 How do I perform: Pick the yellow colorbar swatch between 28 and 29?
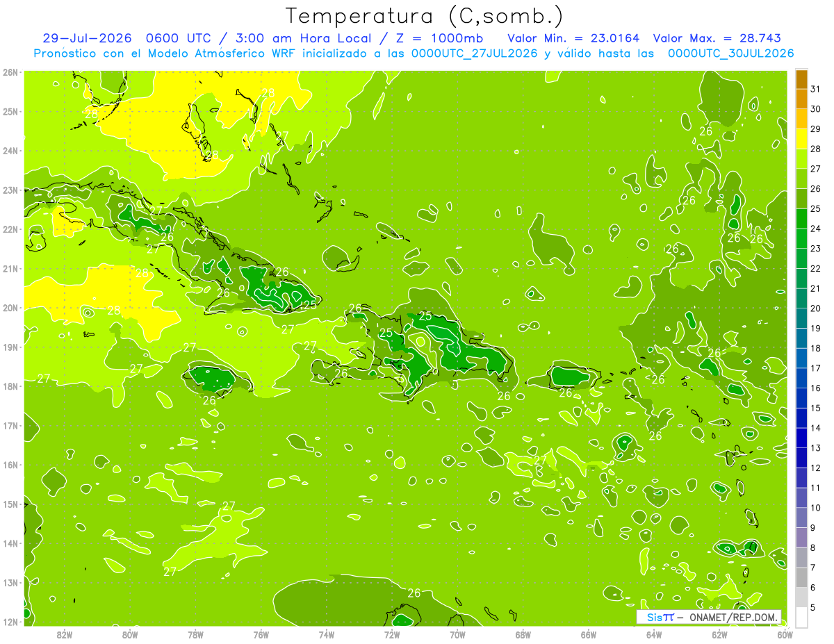point(801,139)
